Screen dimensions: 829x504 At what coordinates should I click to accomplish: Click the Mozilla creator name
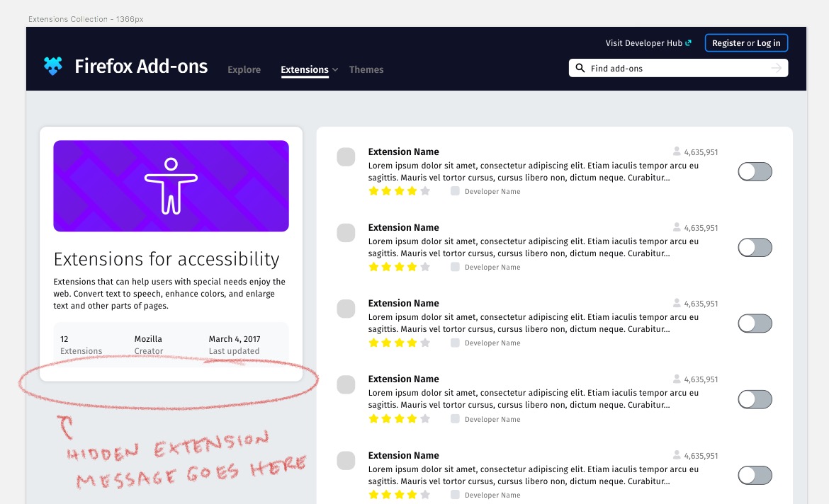(148, 339)
